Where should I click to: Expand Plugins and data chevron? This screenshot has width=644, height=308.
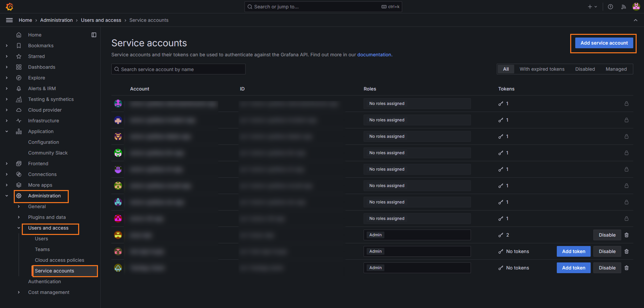click(19, 217)
